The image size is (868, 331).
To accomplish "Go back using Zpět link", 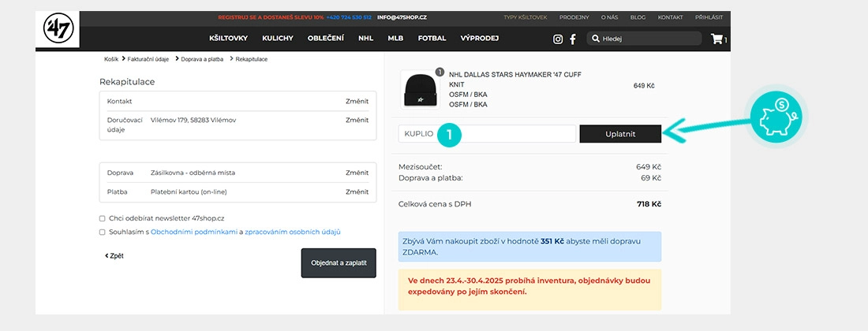I will 114,256.
